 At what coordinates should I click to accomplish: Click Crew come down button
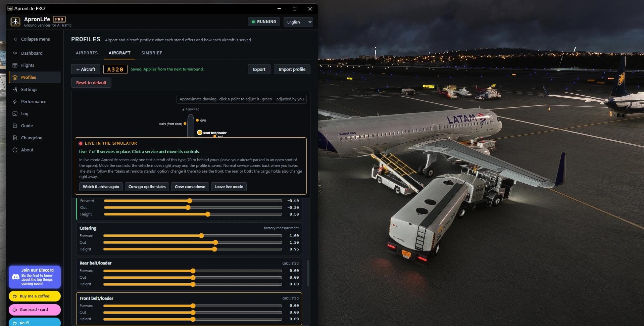pyautogui.click(x=190, y=187)
